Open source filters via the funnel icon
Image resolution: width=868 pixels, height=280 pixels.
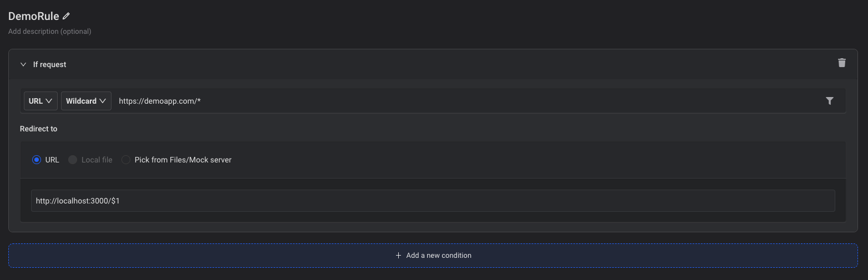[x=829, y=101]
